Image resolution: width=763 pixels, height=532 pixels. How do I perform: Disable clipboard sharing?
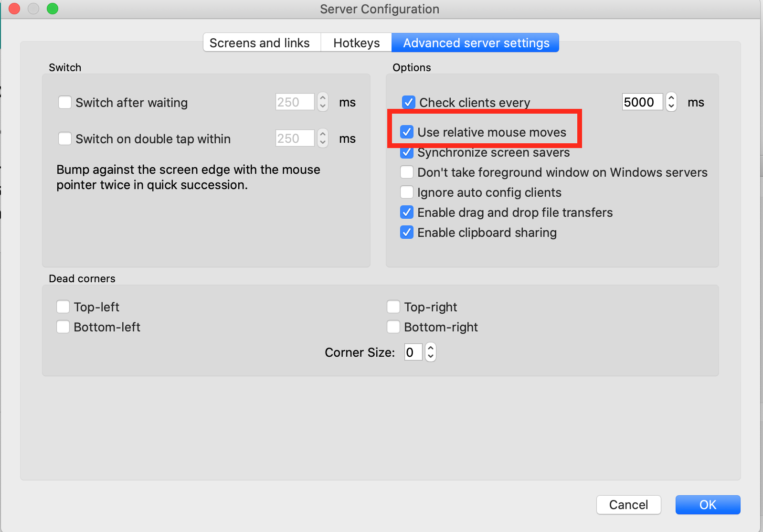[x=407, y=232]
